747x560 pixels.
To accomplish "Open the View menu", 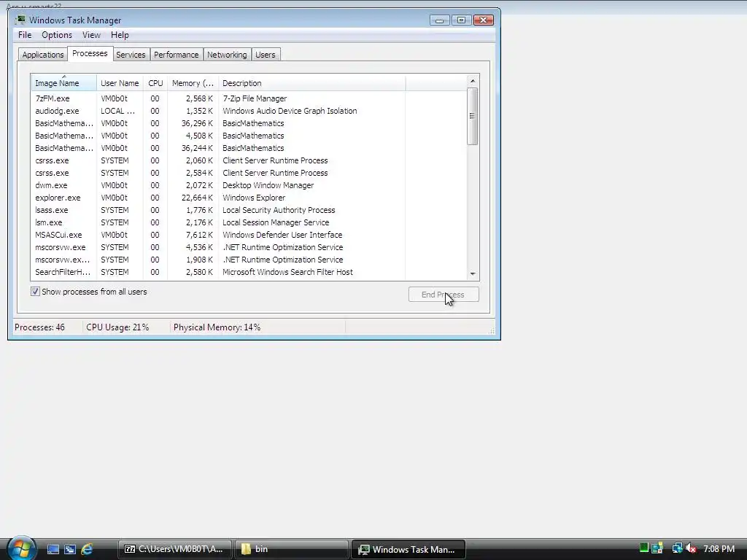I will tap(91, 35).
